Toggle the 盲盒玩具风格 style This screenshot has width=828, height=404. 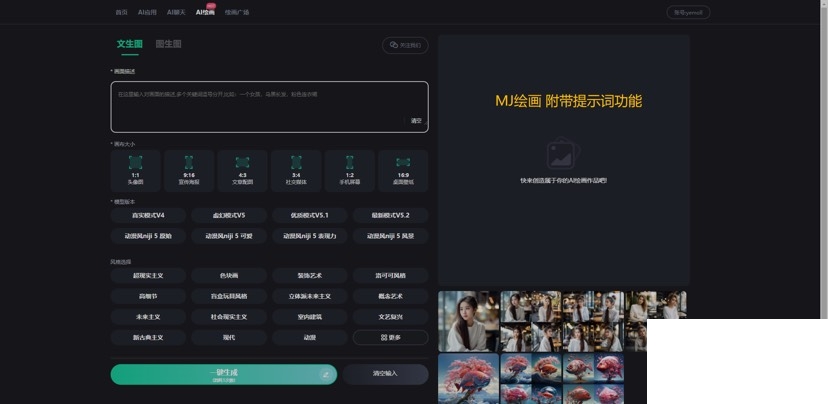(x=229, y=296)
